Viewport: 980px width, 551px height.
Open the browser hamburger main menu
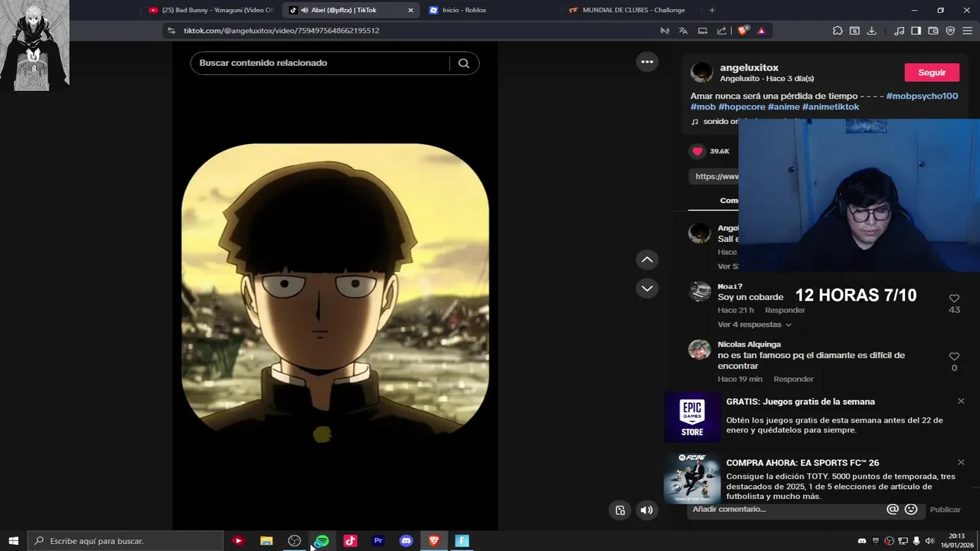pyautogui.click(x=968, y=31)
